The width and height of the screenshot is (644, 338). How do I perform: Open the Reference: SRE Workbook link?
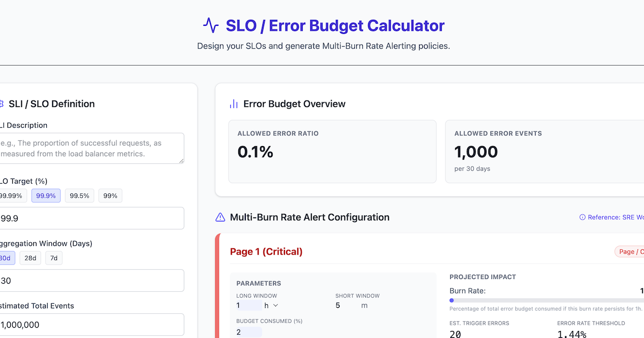pyautogui.click(x=617, y=217)
